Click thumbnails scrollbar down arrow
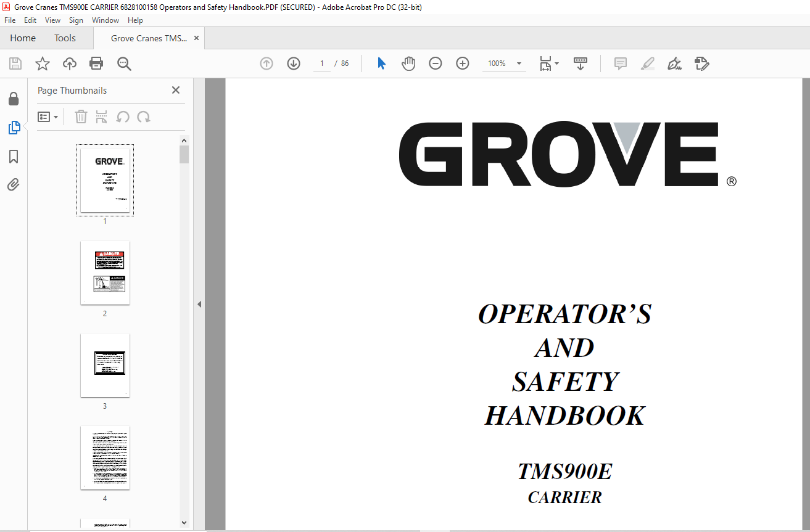The width and height of the screenshot is (810, 532). 184,522
